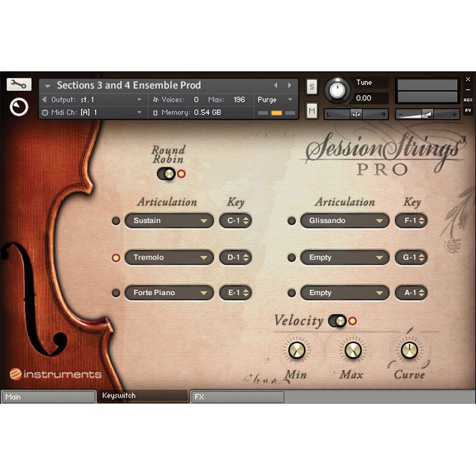Screen dimensions: 476x476
Task: Mute the instrument with M button
Action: point(312,110)
